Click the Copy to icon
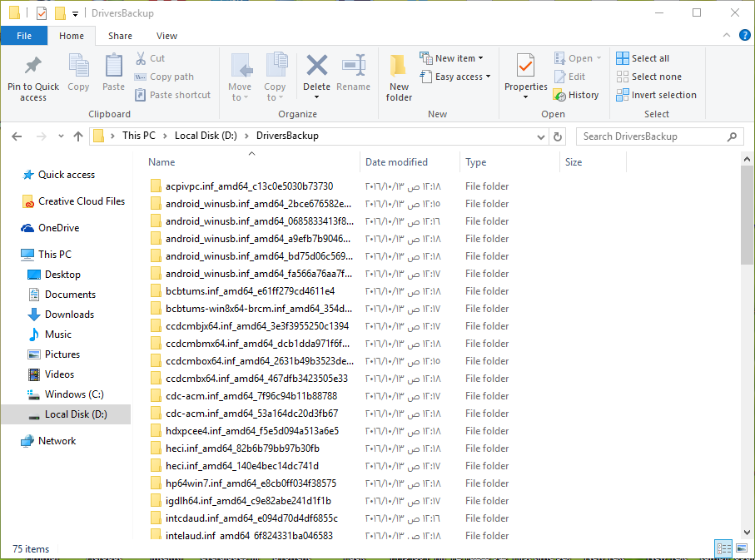This screenshot has height=560, width=755. point(276,66)
